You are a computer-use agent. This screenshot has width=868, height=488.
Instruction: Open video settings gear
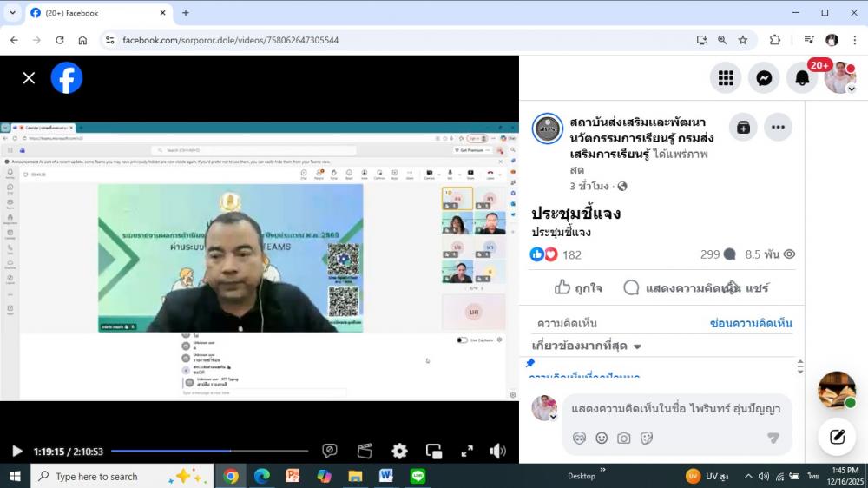coord(399,451)
